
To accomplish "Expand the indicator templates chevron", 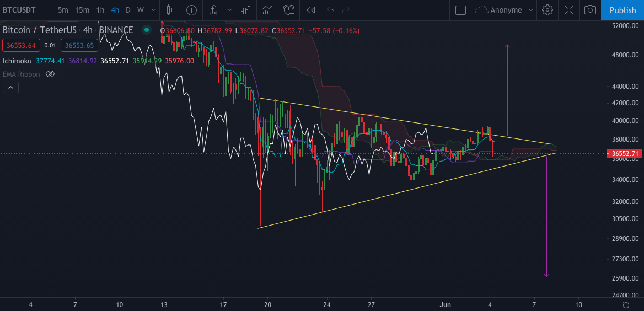I will coord(229,10).
